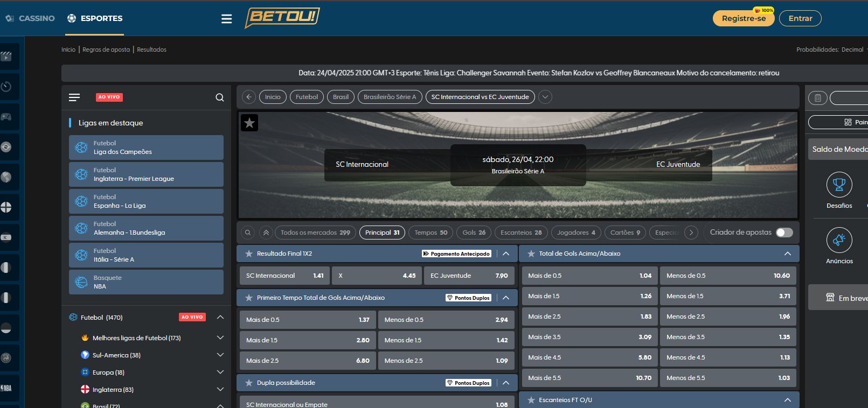Open the bet slip clipboard icon

point(818,98)
